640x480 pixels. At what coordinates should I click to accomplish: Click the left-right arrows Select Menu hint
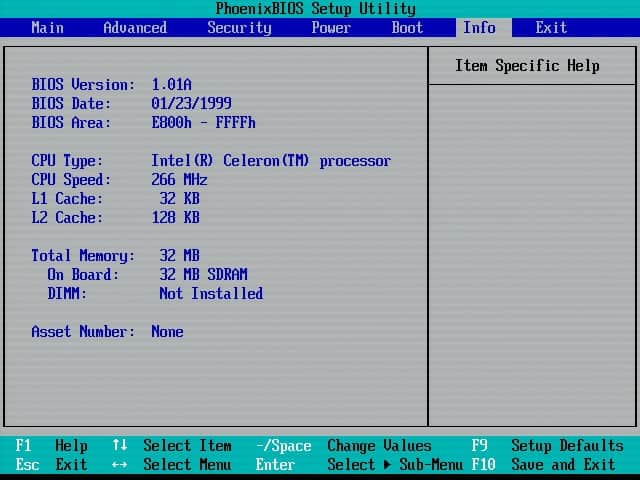tap(172, 464)
